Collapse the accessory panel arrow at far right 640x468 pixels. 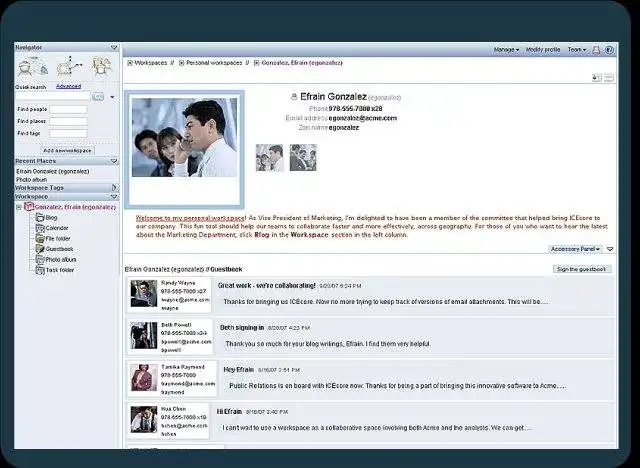click(x=610, y=249)
